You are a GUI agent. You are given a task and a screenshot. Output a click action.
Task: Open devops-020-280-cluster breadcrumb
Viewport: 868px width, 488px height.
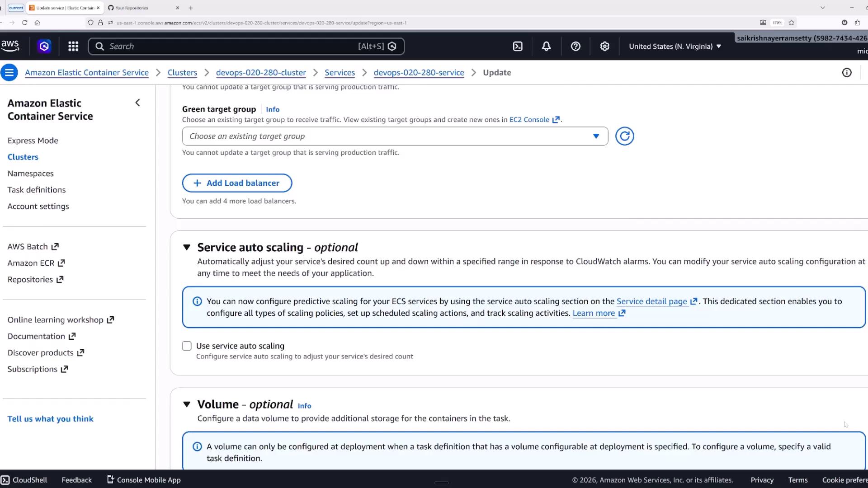[261, 73]
